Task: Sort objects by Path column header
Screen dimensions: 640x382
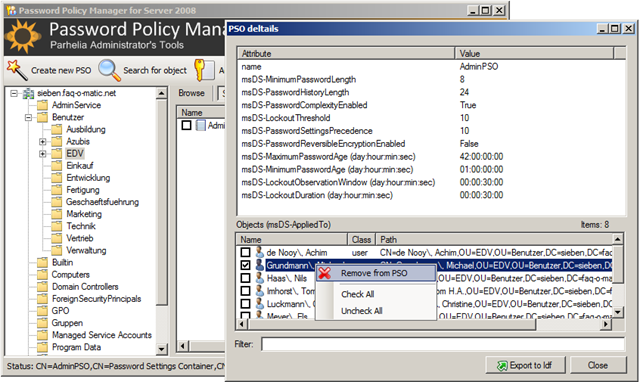Action: [x=494, y=240]
